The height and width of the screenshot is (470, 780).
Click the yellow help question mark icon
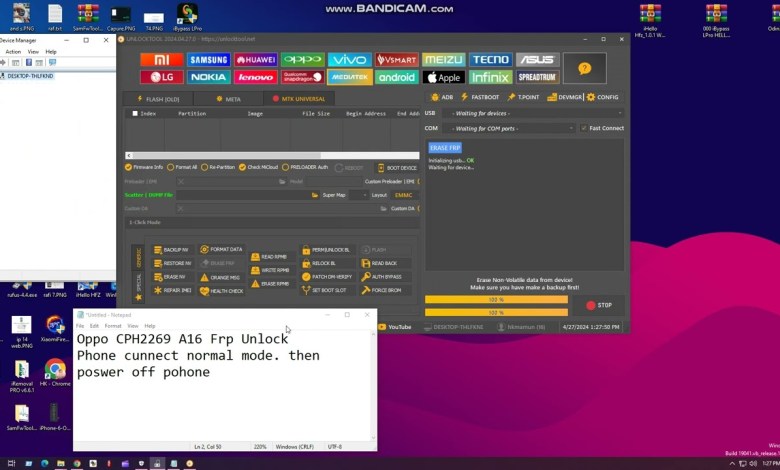pyautogui.click(x=584, y=68)
